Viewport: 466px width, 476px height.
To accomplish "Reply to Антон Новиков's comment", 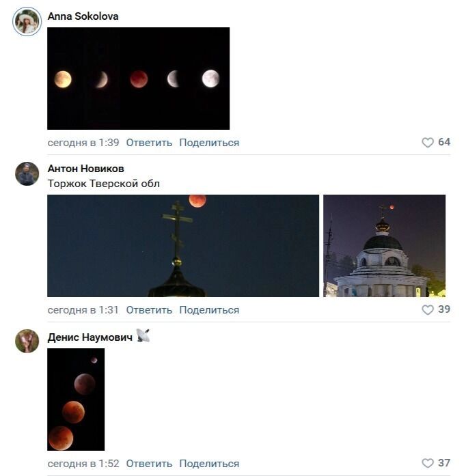I will point(149,310).
